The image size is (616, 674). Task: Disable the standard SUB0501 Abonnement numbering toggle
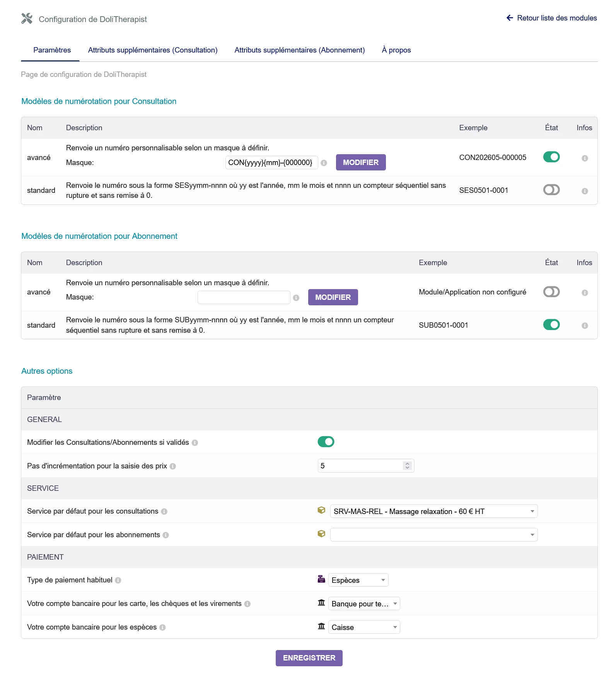point(551,325)
